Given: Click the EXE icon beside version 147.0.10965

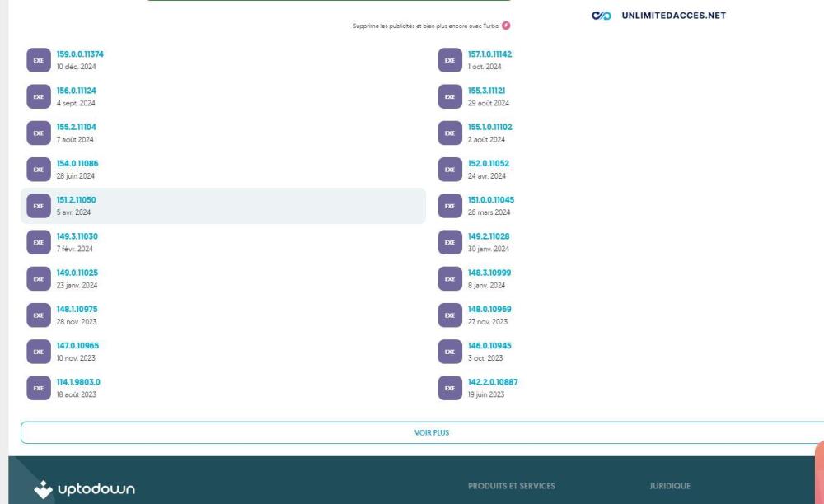Looking at the screenshot, I should pyautogui.click(x=39, y=352).
